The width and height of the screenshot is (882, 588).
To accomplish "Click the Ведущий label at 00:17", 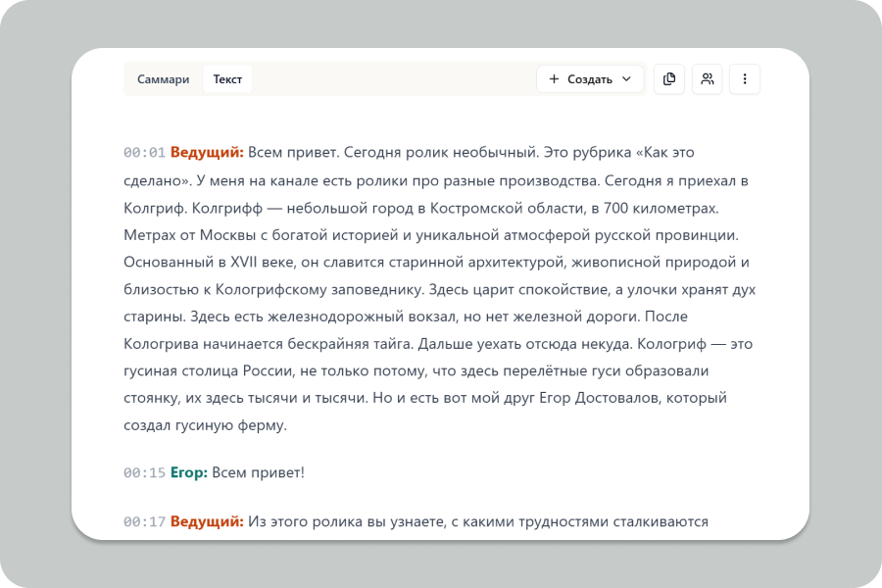I will pos(205,522).
